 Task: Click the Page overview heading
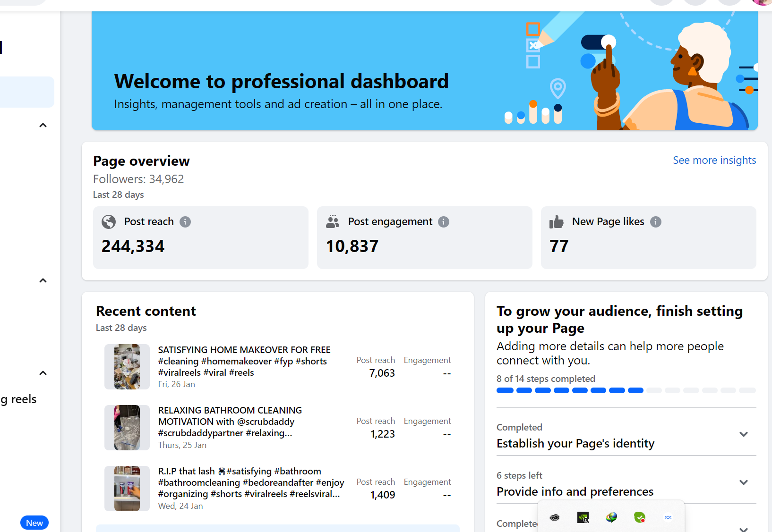coord(141,161)
